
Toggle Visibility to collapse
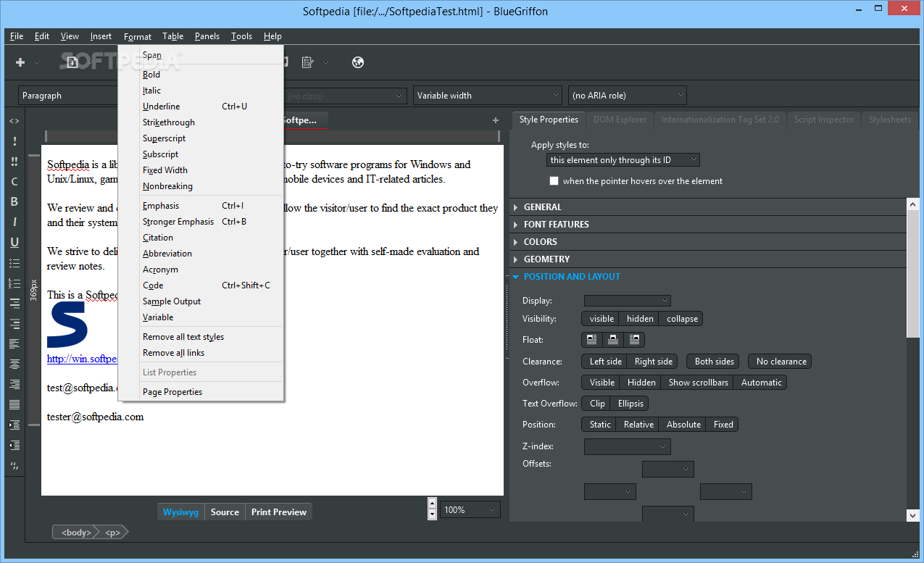[x=682, y=319]
